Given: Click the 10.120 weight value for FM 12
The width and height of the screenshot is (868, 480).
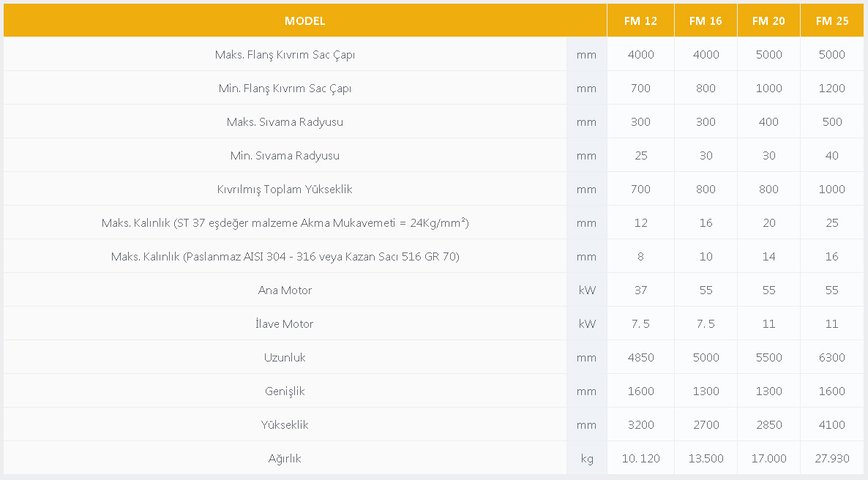Looking at the screenshot, I should point(640,458).
